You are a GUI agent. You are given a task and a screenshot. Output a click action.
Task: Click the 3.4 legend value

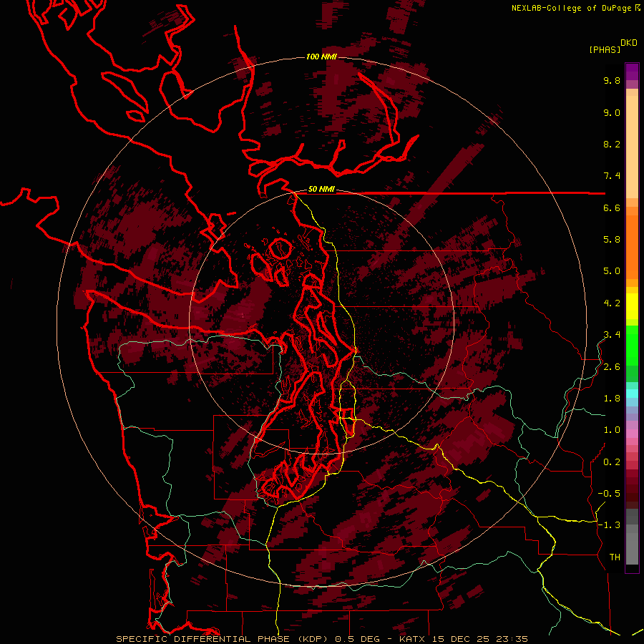point(612,335)
